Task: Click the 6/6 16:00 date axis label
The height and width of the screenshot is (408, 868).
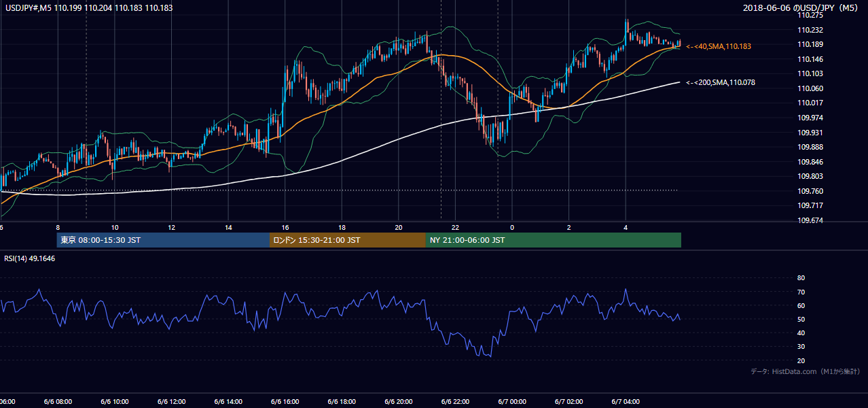Action: 285,402
